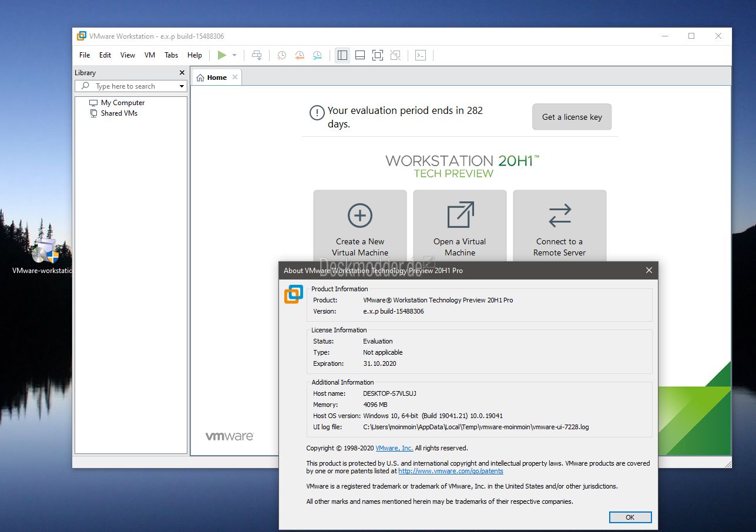Open the View menu
This screenshot has height=532, width=756.
point(127,55)
